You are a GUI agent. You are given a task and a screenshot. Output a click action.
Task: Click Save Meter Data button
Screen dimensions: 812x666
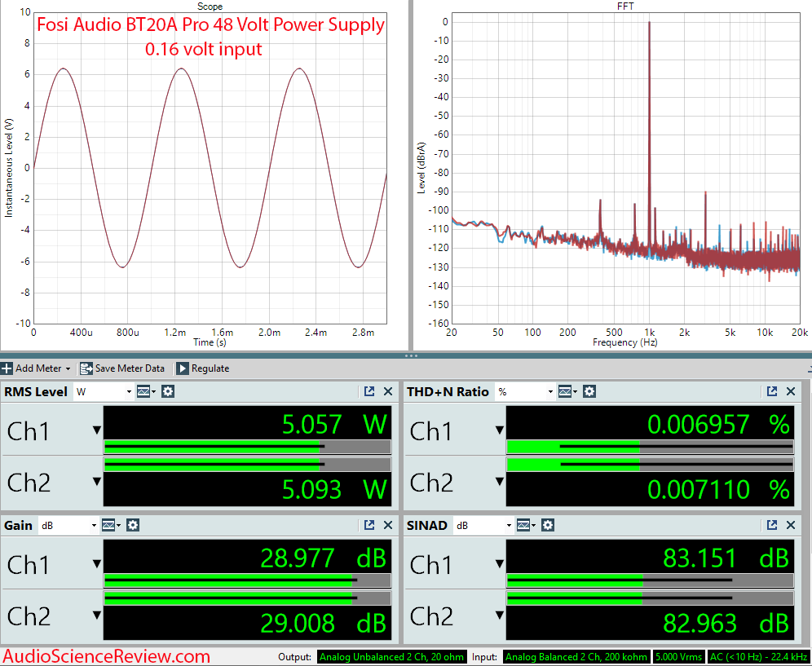(x=122, y=368)
